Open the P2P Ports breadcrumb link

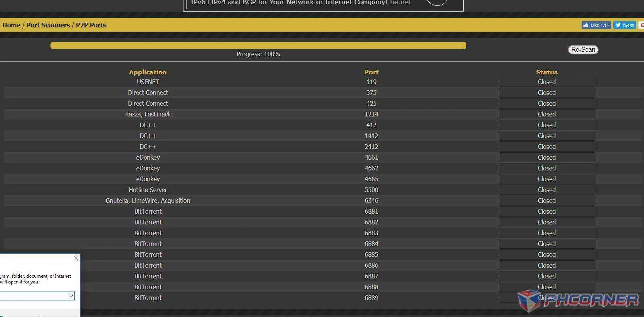(x=91, y=25)
